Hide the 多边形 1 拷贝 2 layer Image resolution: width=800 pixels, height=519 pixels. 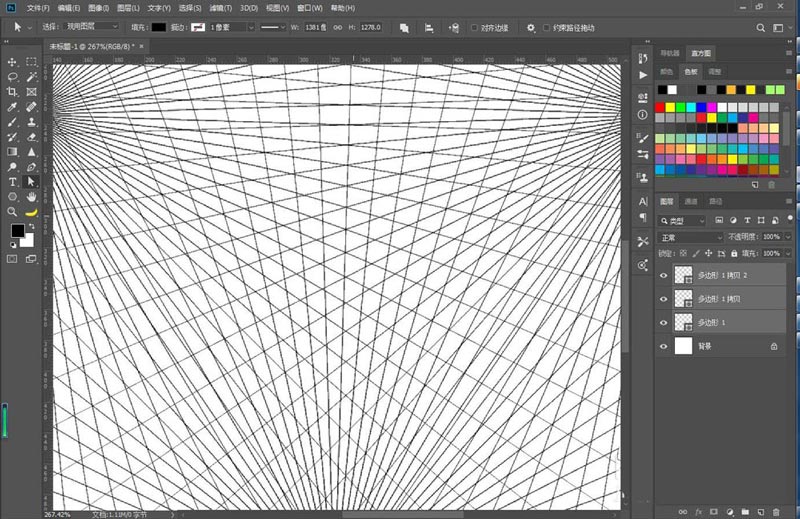[x=664, y=274]
